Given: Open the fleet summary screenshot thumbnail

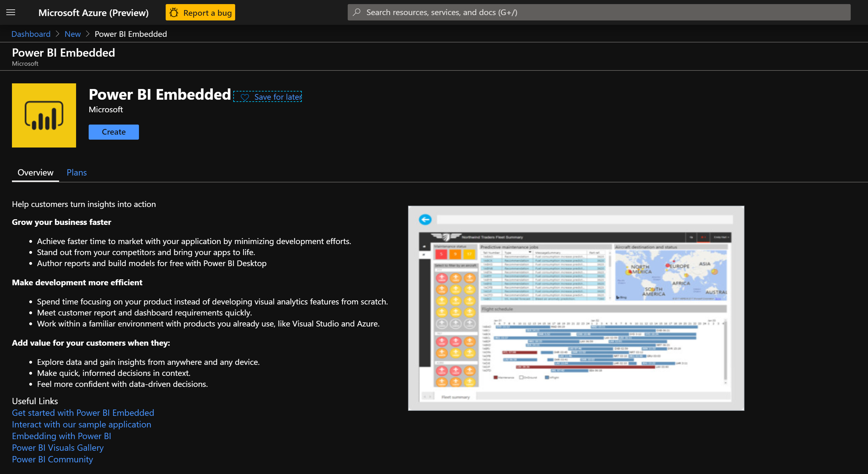Looking at the screenshot, I should 576,308.
